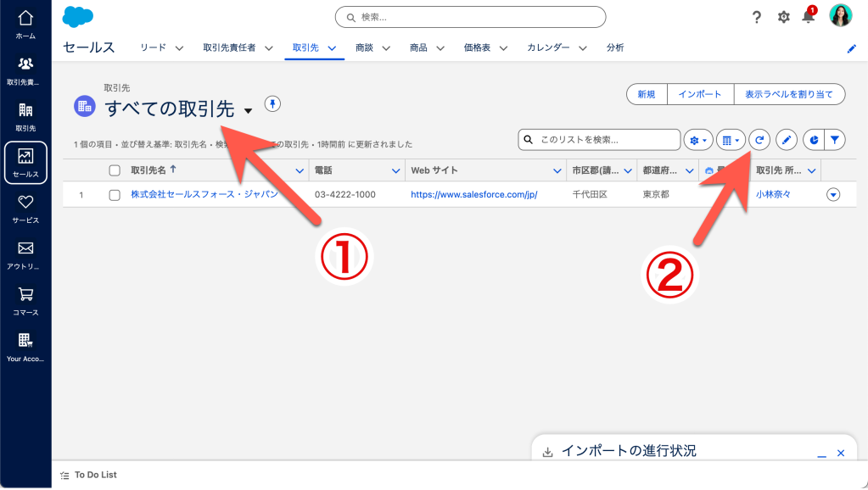Open the list filter funnel icon
The width and height of the screenshot is (868, 490).
pos(835,140)
